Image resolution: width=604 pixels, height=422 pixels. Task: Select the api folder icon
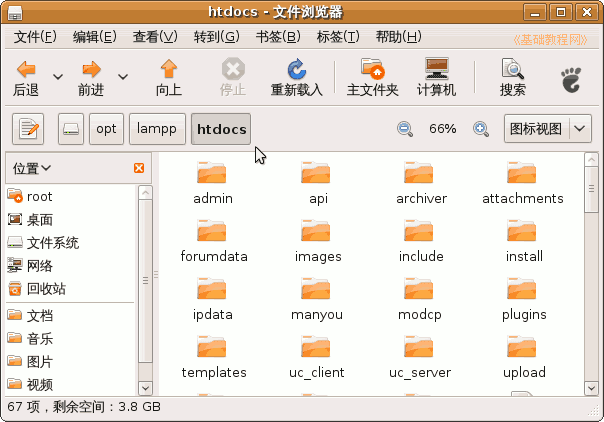[x=316, y=172]
